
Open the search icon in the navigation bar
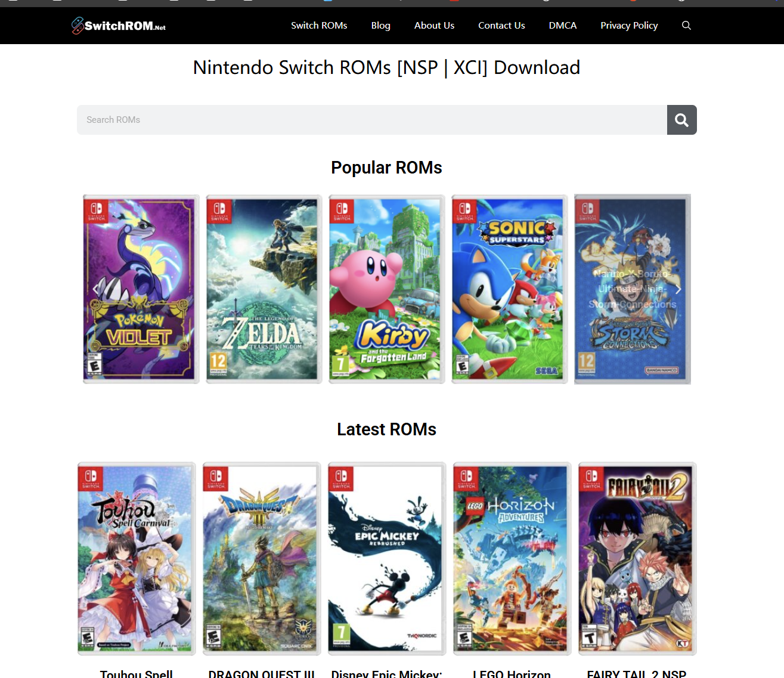point(686,26)
